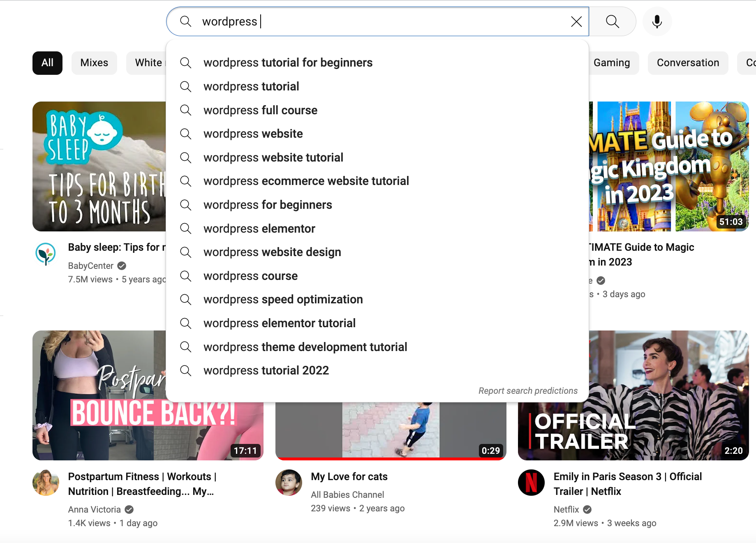This screenshot has width=756, height=543.
Task: Click the magnifier search button
Action: pyautogui.click(x=613, y=21)
